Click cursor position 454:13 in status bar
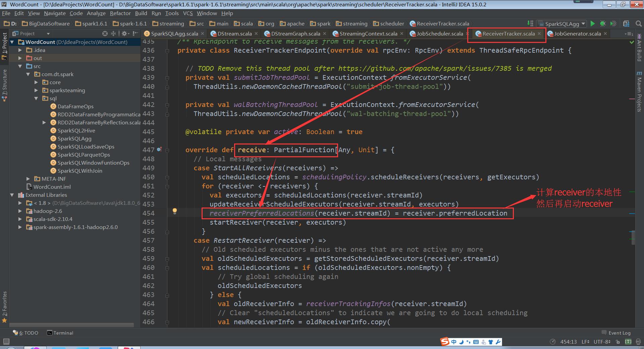Viewport: 644px width, 349px height. (569, 342)
